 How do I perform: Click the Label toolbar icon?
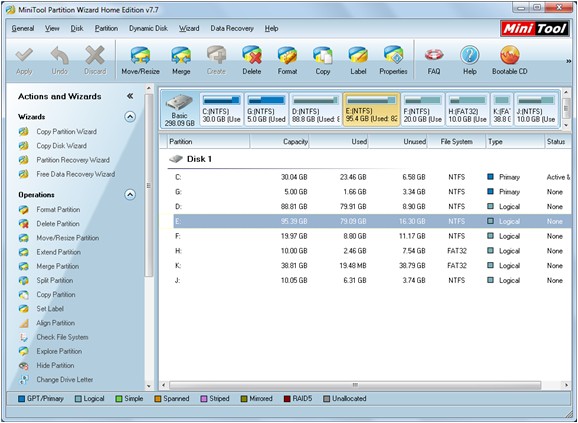358,56
